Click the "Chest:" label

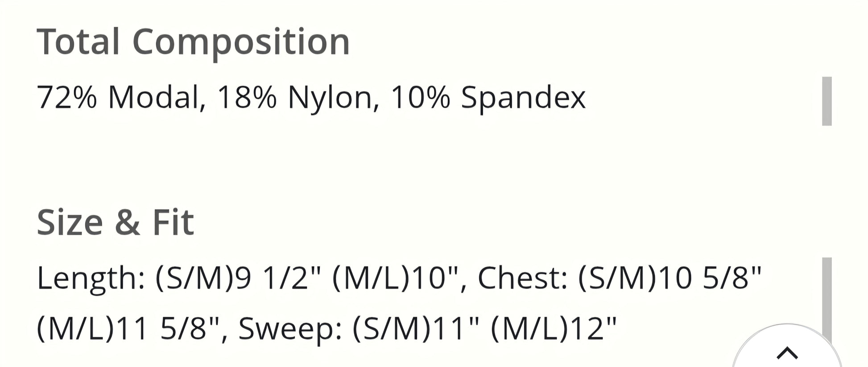click(523, 278)
